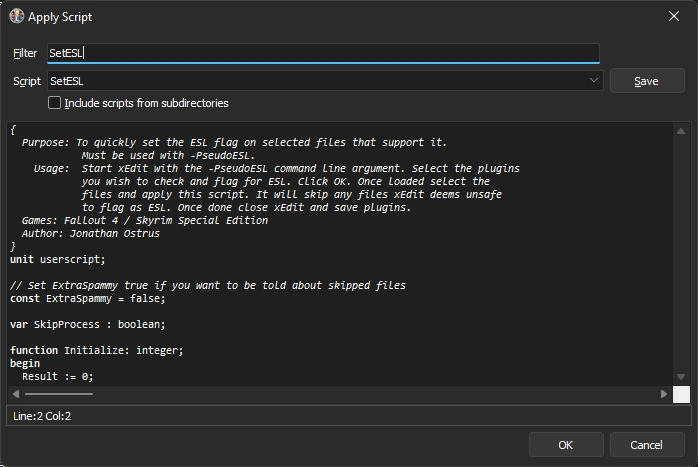This screenshot has width=698, height=467.
Task: Click the vertical scrollbar's up arrow
Action: click(x=681, y=130)
